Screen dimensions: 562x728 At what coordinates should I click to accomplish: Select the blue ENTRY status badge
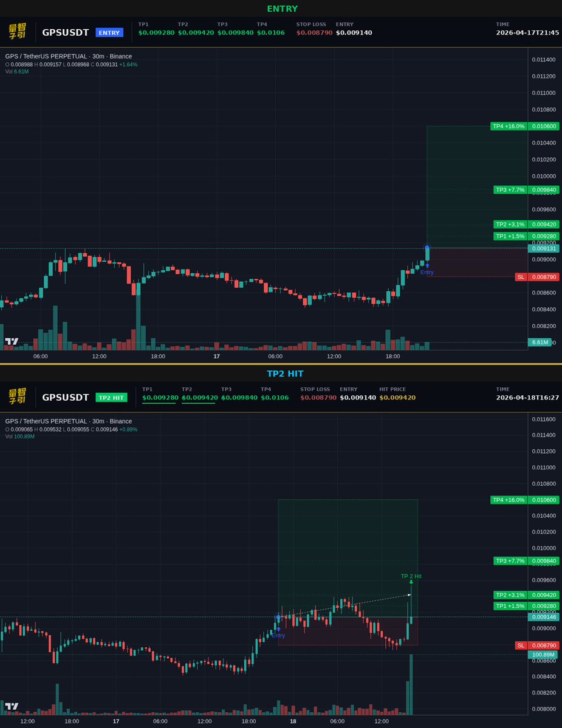109,32
